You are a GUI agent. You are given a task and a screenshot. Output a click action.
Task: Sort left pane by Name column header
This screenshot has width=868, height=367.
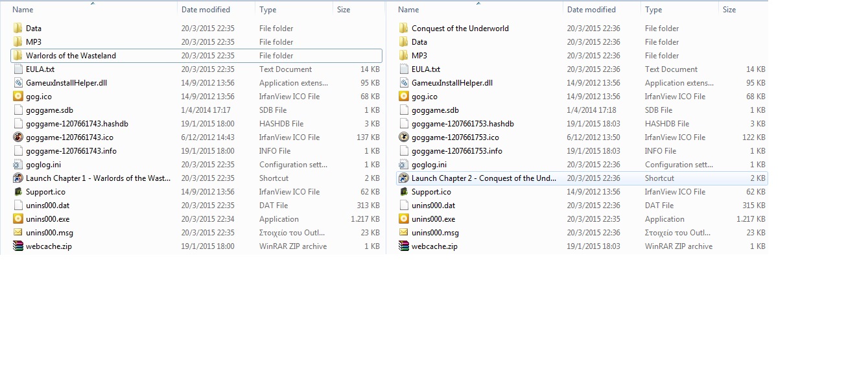(x=23, y=10)
